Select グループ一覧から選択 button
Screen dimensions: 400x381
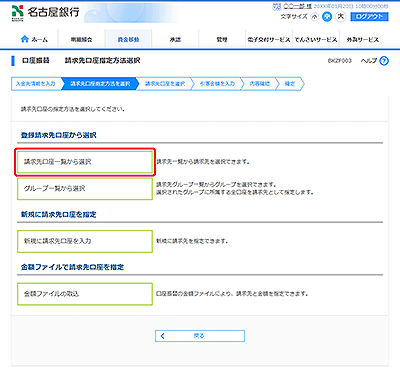point(85,189)
